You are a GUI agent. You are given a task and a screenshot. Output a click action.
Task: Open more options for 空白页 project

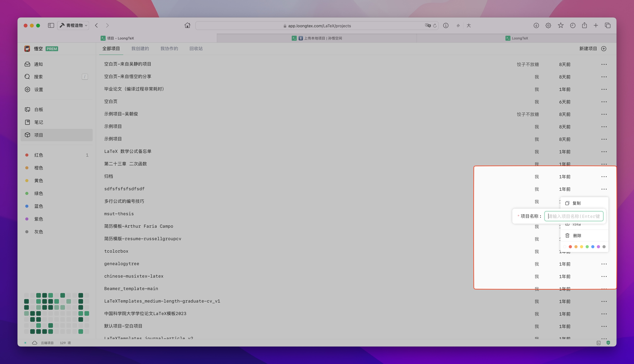pyautogui.click(x=604, y=102)
